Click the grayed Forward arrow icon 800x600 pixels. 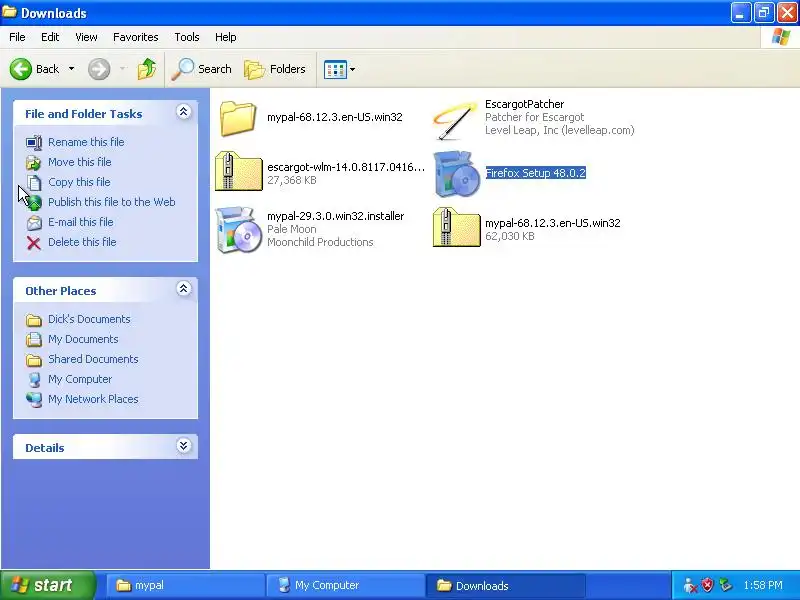[x=99, y=69]
